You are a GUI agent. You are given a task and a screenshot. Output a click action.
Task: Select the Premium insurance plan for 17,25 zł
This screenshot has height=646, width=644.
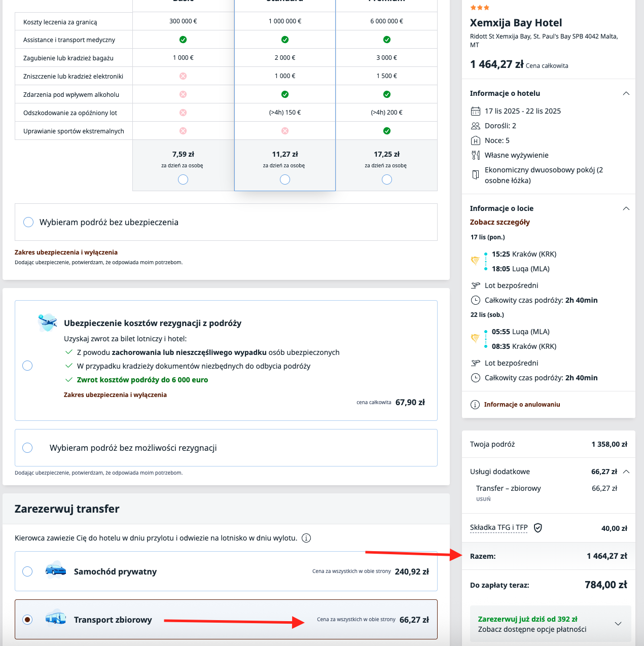tap(387, 179)
